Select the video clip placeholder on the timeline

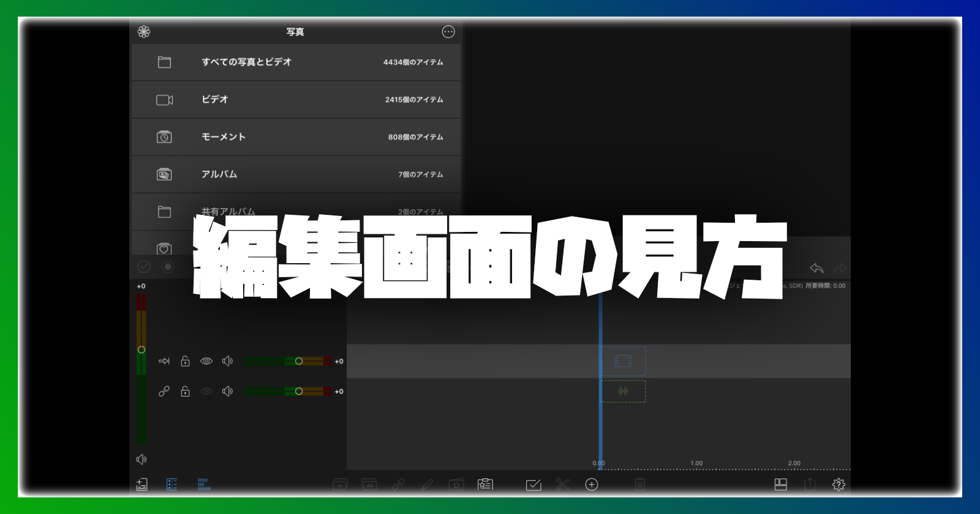click(x=623, y=361)
